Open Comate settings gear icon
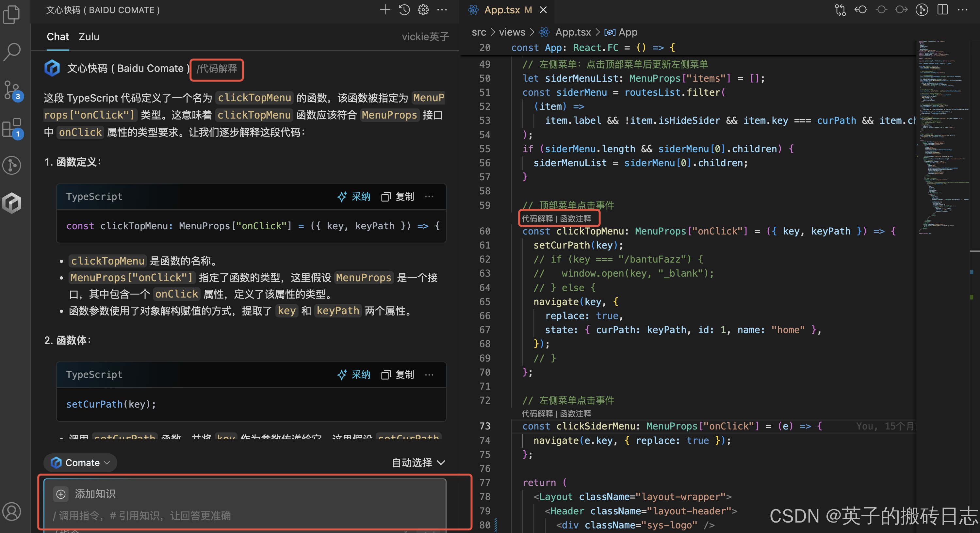980x533 pixels. point(423,10)
